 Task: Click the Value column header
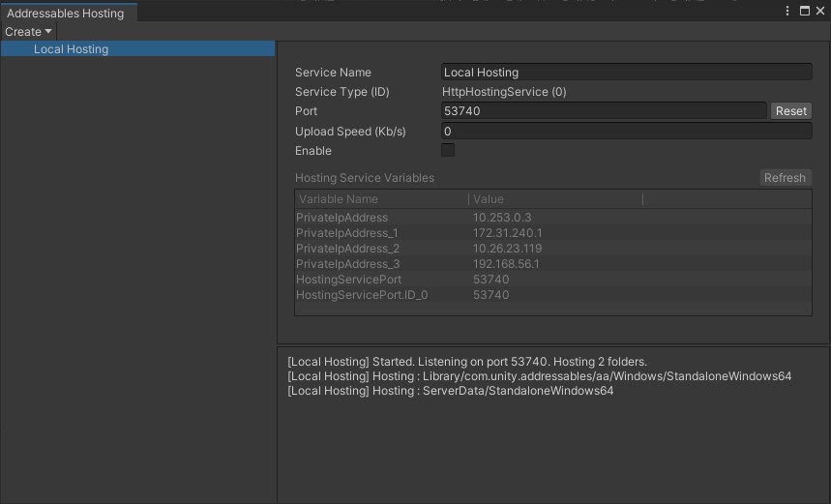555,199
